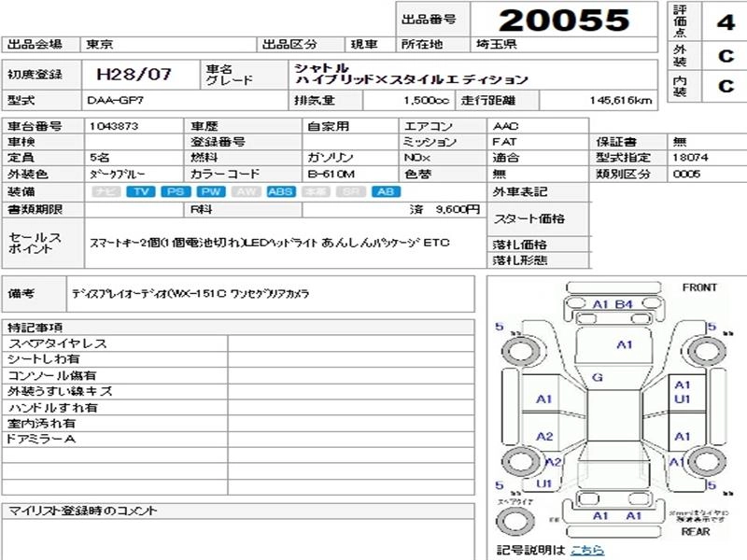Image resolution: width=747 pixels, height=560 pixels.
Task: Click the spare tire circle in the diagram
Action: [515, 521]
